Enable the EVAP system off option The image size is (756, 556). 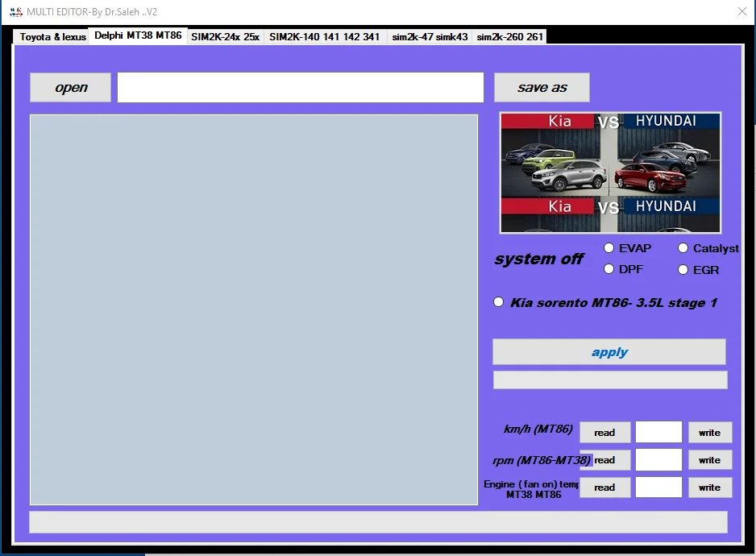pos(609,247)
